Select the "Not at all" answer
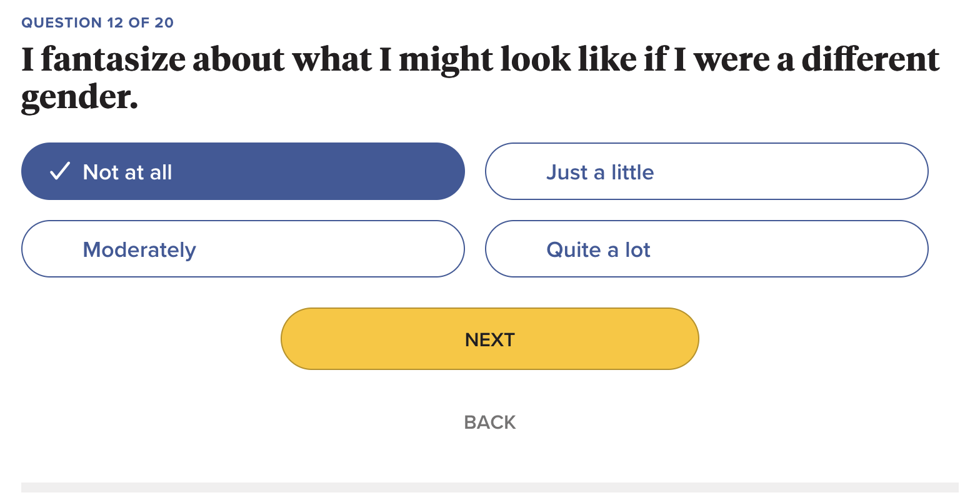The image size is (980, 500). pos(242,171)
